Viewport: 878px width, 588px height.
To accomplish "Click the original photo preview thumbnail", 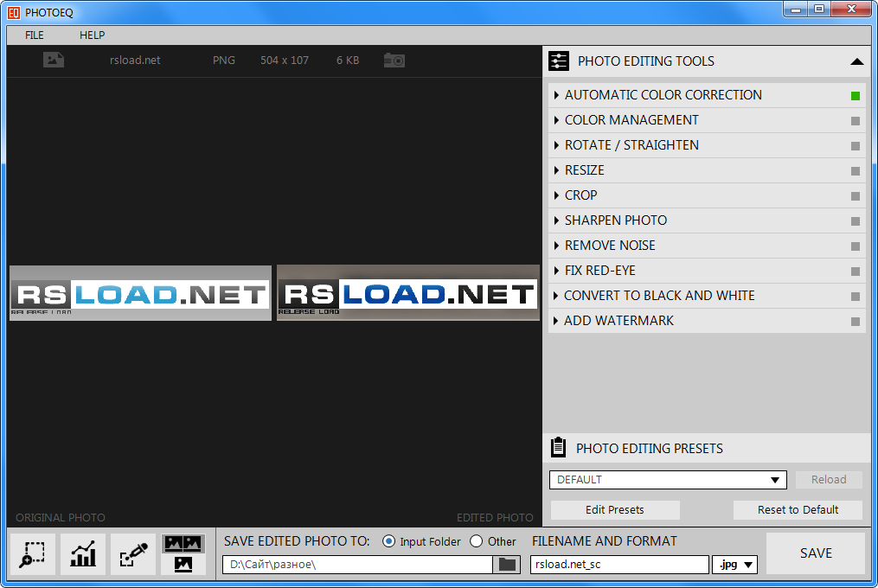I will 140,293.
